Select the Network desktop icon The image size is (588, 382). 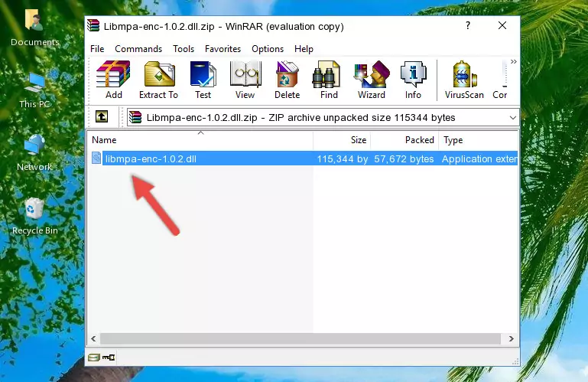pyautogui.click(x=34, y=152)
